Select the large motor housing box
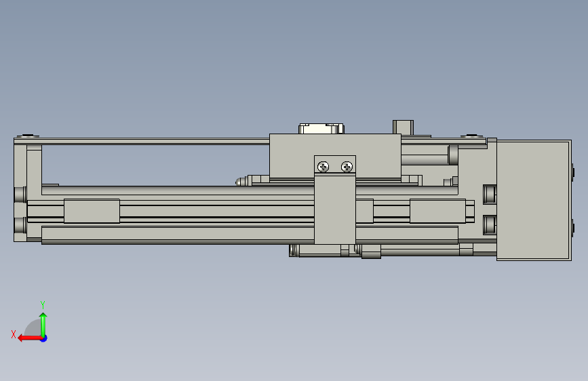The width and height of the screenshot is (588, 381). click(x=534, y=200)
